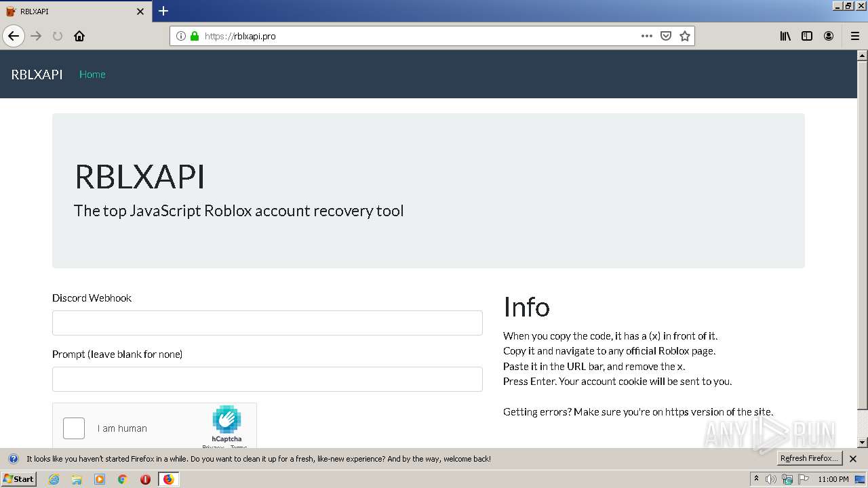Viewport: 868px width, 488px height.
Task: Open the Opera taskbar icon
Action: point(145,479)
